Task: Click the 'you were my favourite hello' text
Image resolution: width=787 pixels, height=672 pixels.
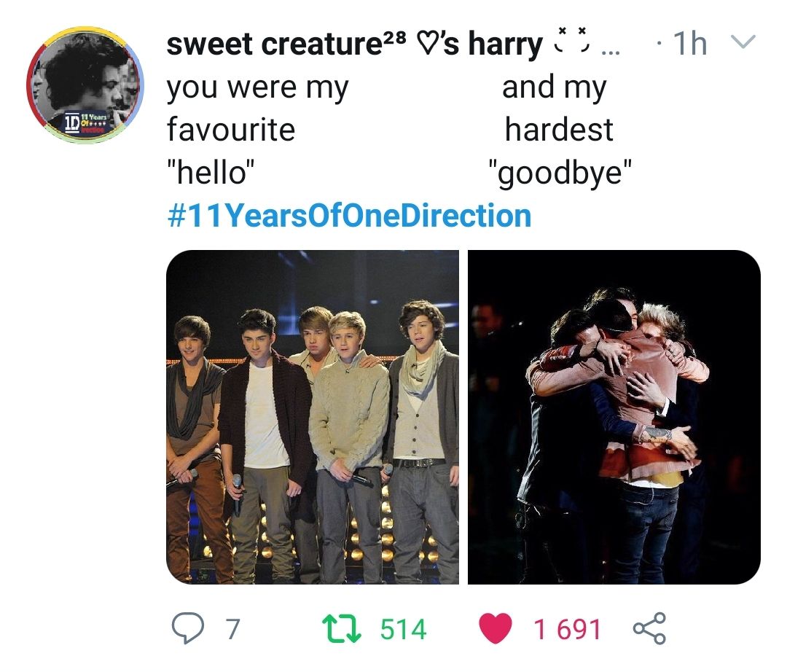Action: click(x=257, y=130)
